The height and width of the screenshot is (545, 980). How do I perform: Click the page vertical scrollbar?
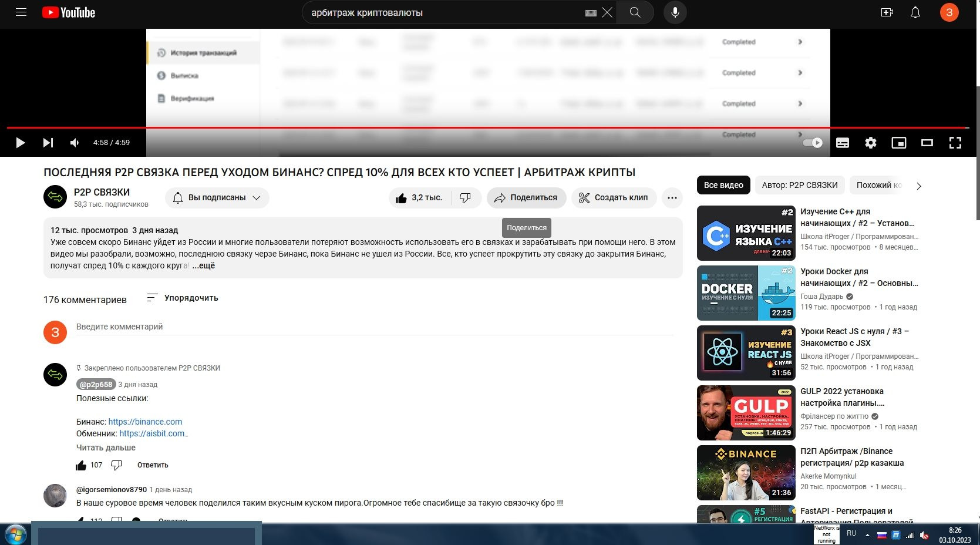tap(977, 153)
